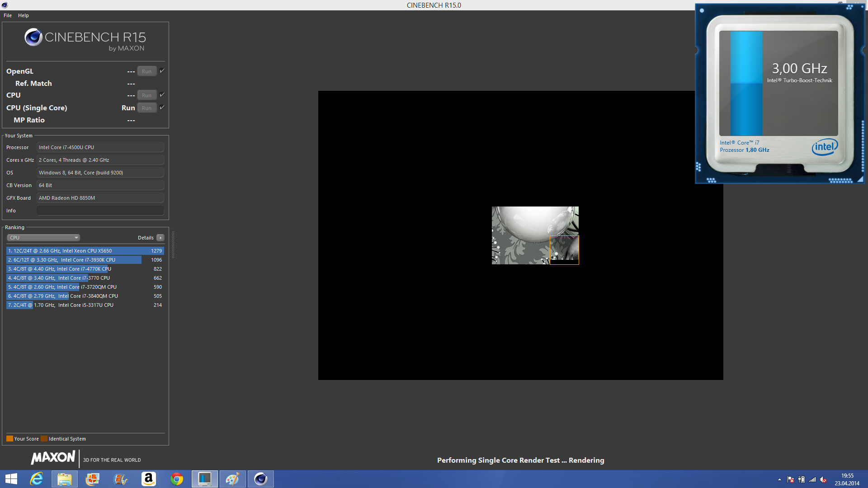Image resolution: width=868 pixels, height=488 pixels.
Task: Launch Google Chrome from the taskbar
Action: point(177,479)
